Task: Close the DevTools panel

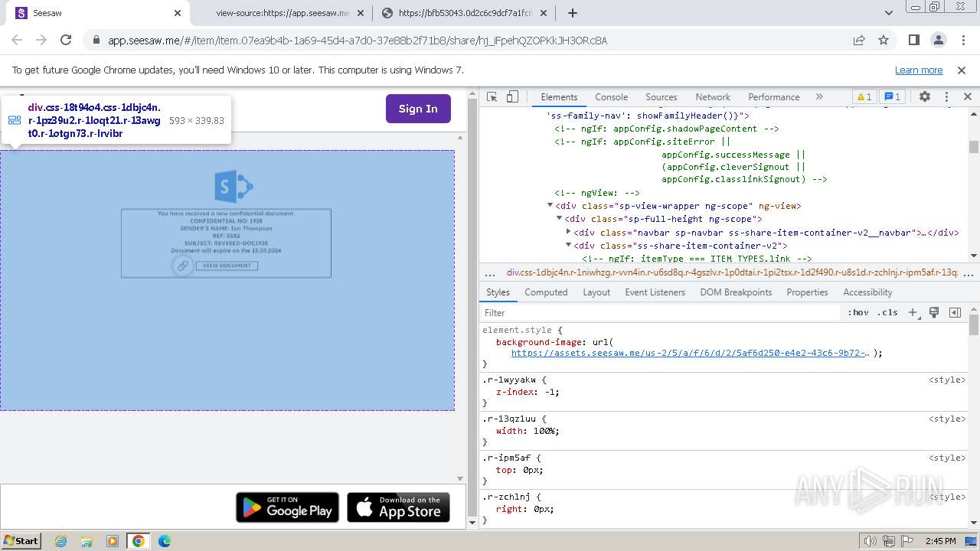Action: (x=967, y=97)
